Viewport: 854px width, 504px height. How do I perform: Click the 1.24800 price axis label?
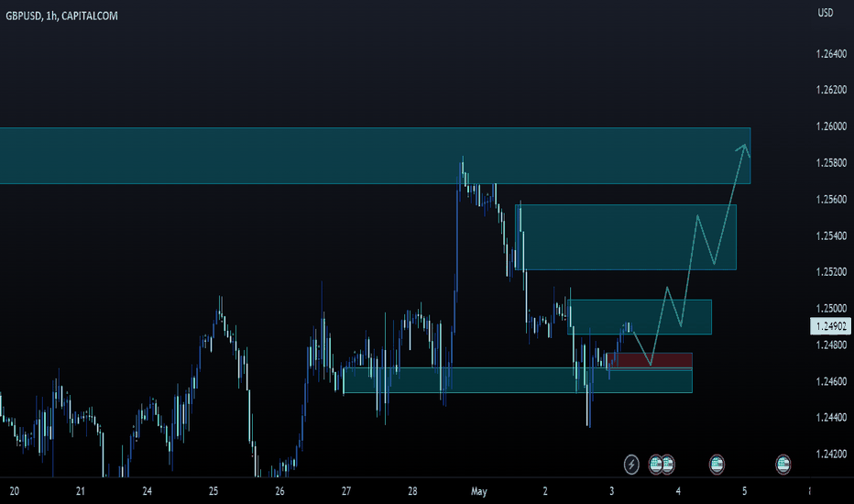click(x=831, y=345)
